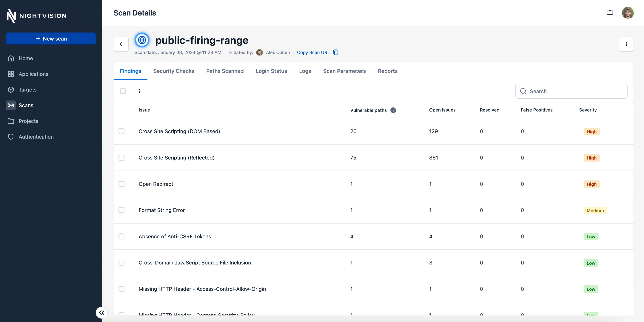Screen dimensions: 644x322
Task: Check the select-all findings checkbox
Action: tap(123, 91)
